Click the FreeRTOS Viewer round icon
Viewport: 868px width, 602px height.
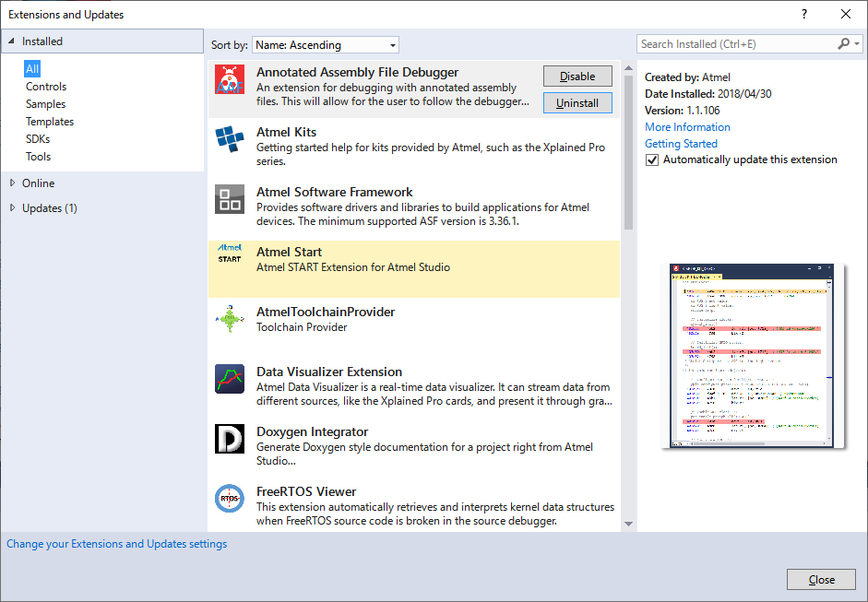(x=230, y=499)
